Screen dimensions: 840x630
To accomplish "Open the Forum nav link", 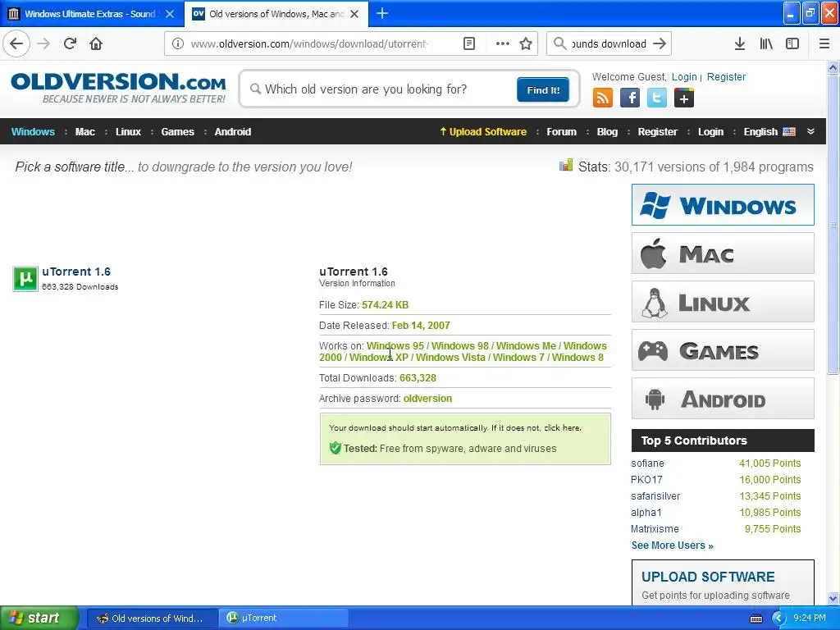I will click(x=561, y=132).
